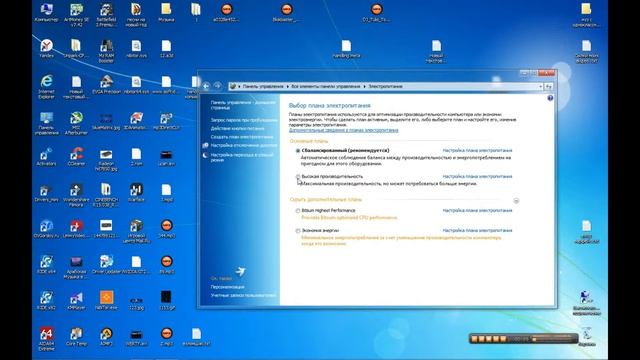Select the Сбалансированный (рекомендуется) power plan

[298, 151]
